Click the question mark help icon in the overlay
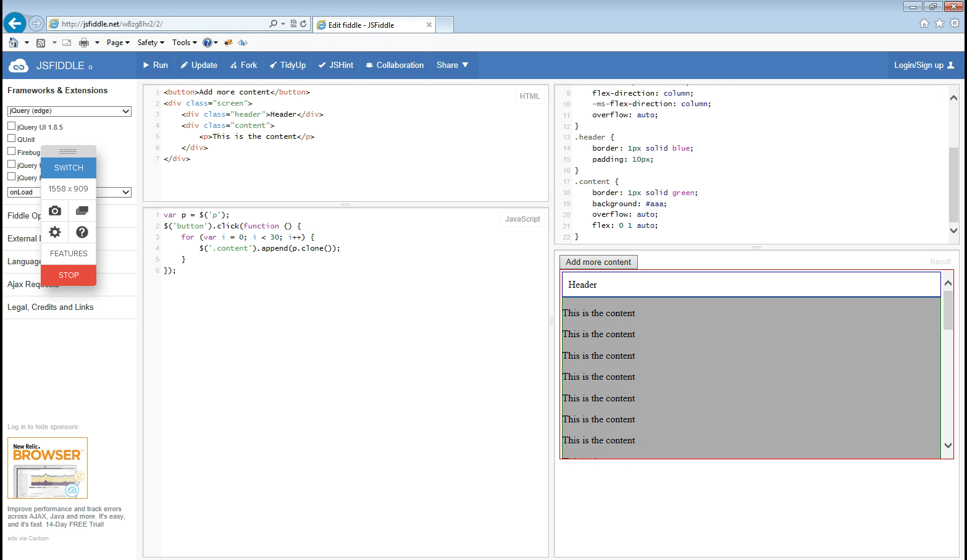This screenshot has width=967, height=560. (x=82, y=232)
